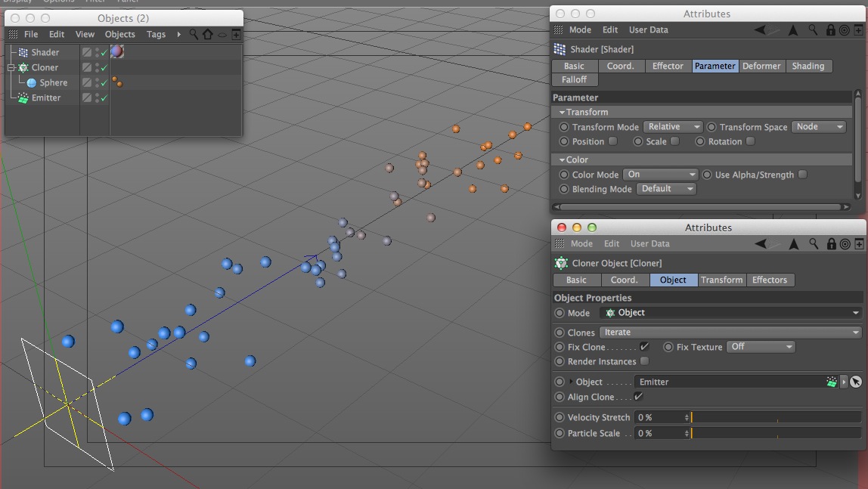The height and width of the screenshot is (489, 868).
Task: Open the User Data menu in Shader Attributes
Action: (648, 30)
